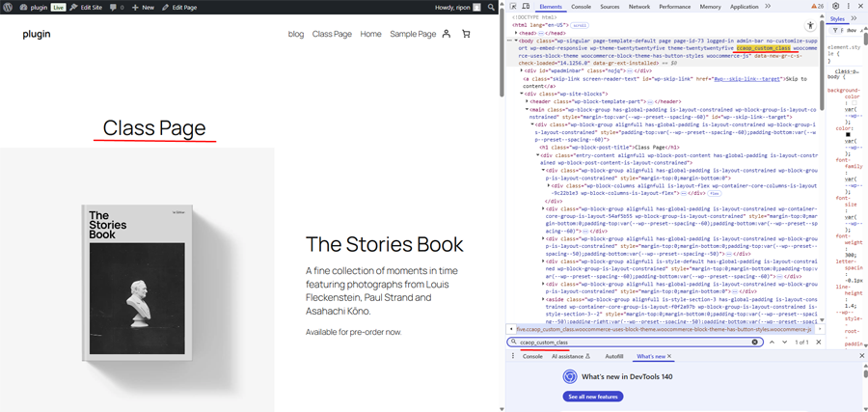The height and width of the screenshot is (412, 868).
Task: Open the Sources panel tab
Action: click(610, 7)
